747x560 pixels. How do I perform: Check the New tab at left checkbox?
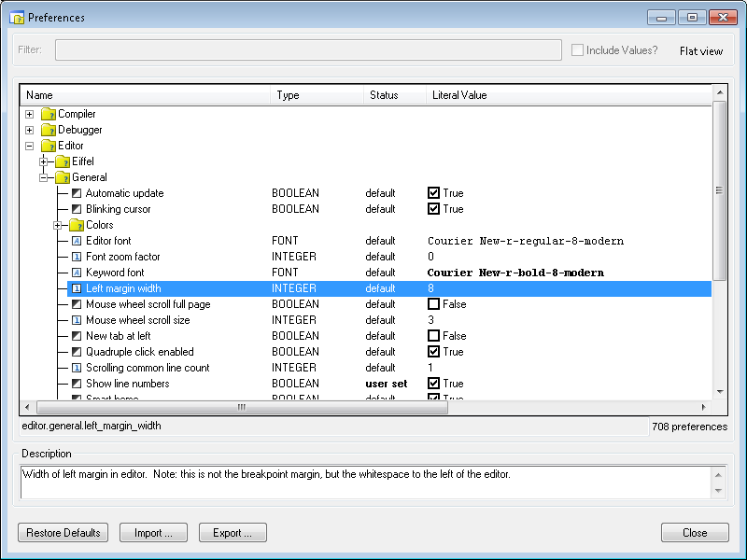click(434, 336)
